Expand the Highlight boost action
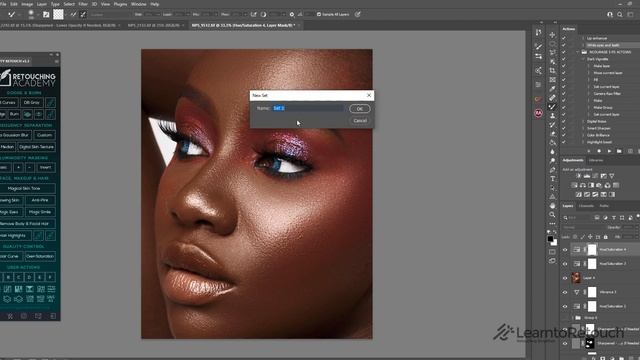Viewport: 640px width, 360px height. click(583, 142)
